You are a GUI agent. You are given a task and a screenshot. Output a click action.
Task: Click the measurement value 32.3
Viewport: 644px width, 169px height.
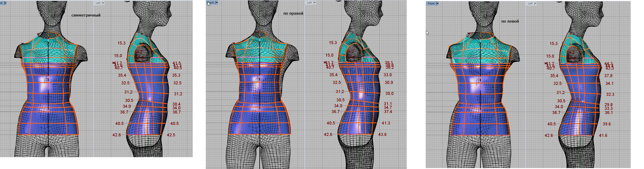point(610,94)
